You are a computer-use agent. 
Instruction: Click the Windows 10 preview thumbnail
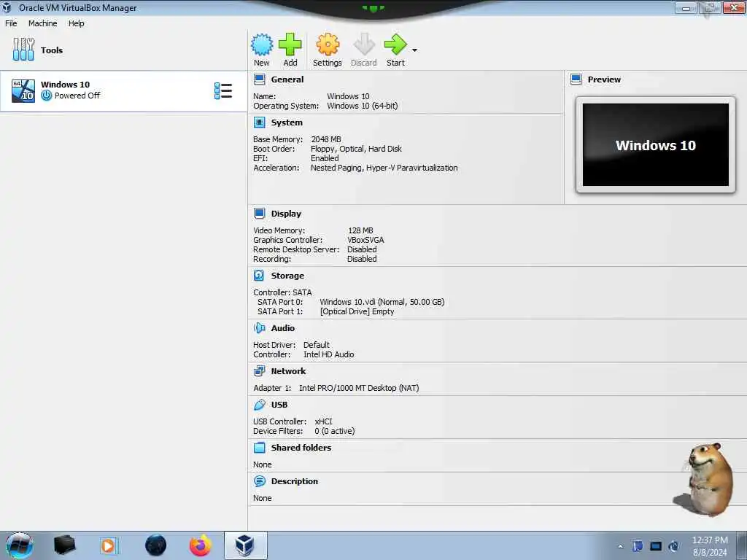(x=656, y=145)
